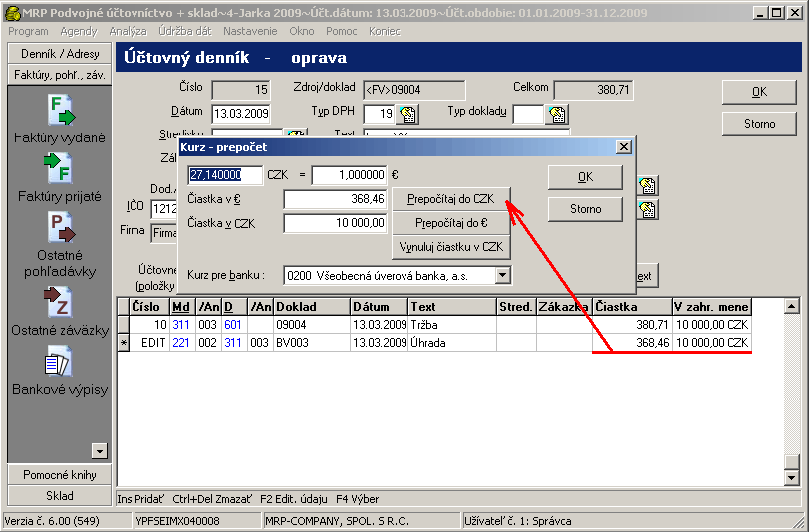This screenshot has width=809, height=532.
Task: Confirm dialog with OK button
Action: (585, 177)
